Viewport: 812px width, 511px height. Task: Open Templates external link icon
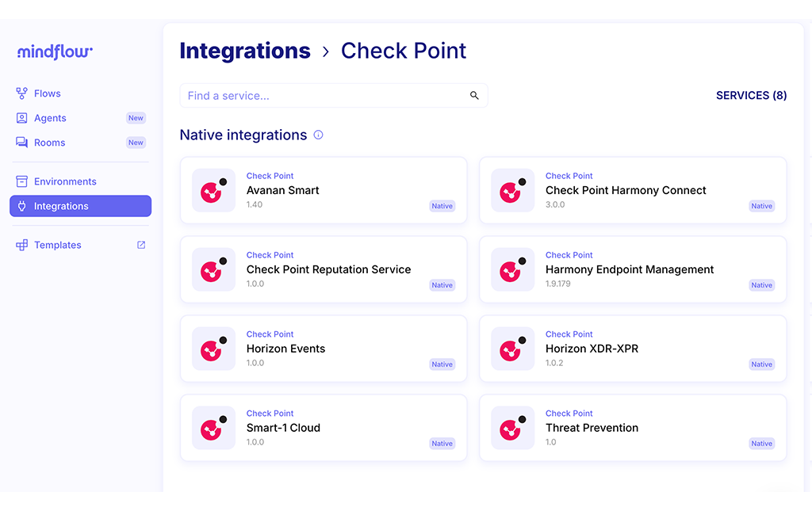141,245
